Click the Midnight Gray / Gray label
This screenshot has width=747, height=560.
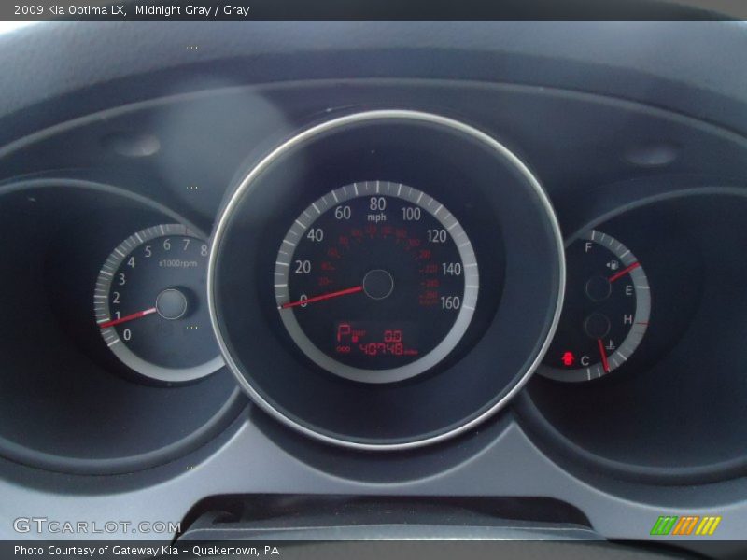pyautogui.click(x=187, y=7)
